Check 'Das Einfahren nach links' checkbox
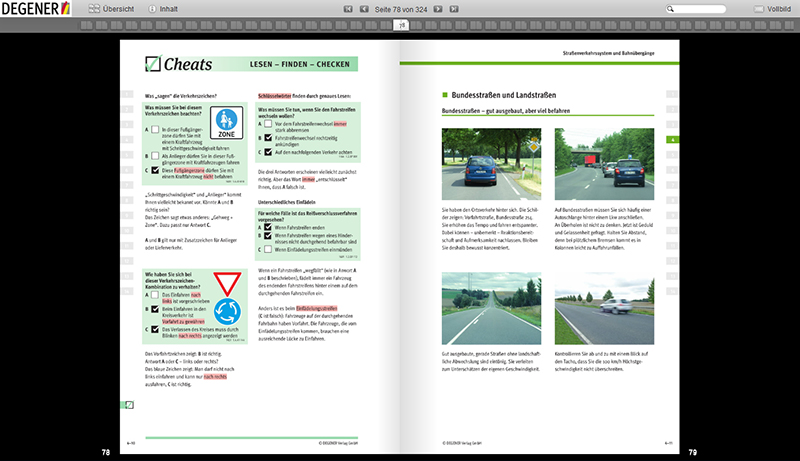Screen dimensions: 800x461 click(155, 295)
